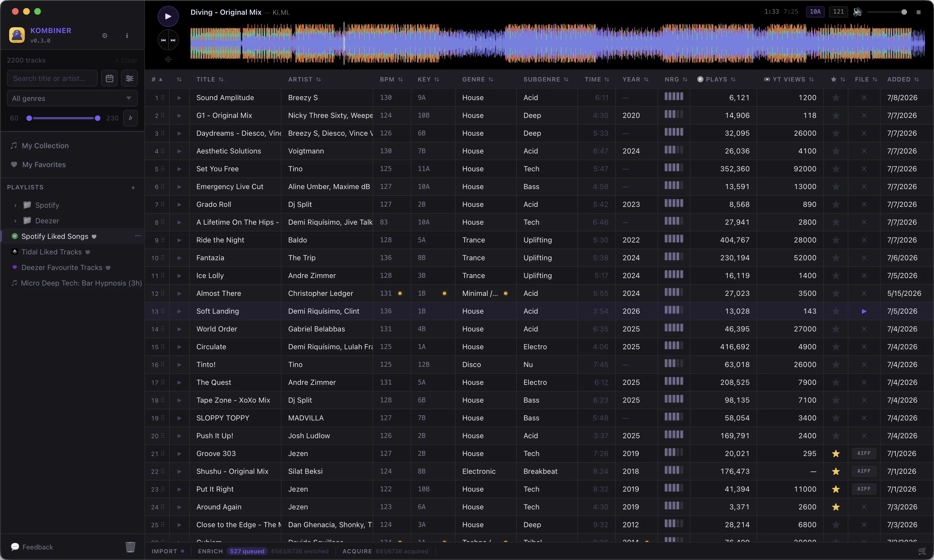Clear the active filters
The width and height of the screenshot is (934, 560).
(x=127, y=60)
